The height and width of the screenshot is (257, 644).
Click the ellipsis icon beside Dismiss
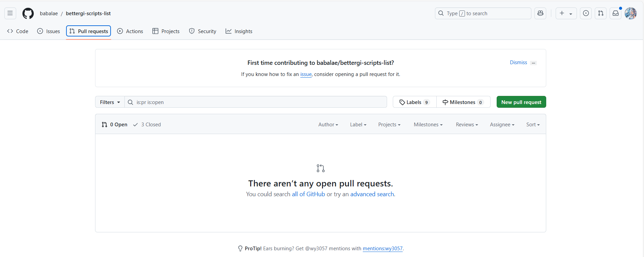[533, 63]
